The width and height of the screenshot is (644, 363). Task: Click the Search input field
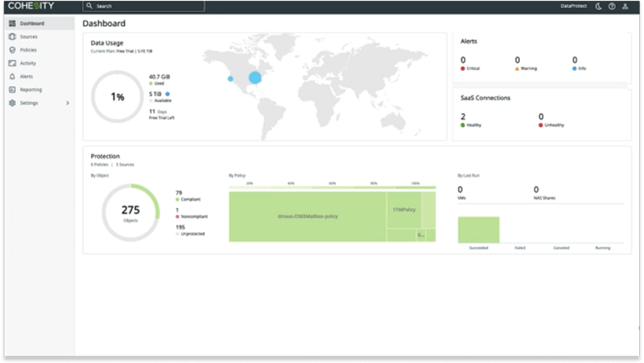click(144, 6)
